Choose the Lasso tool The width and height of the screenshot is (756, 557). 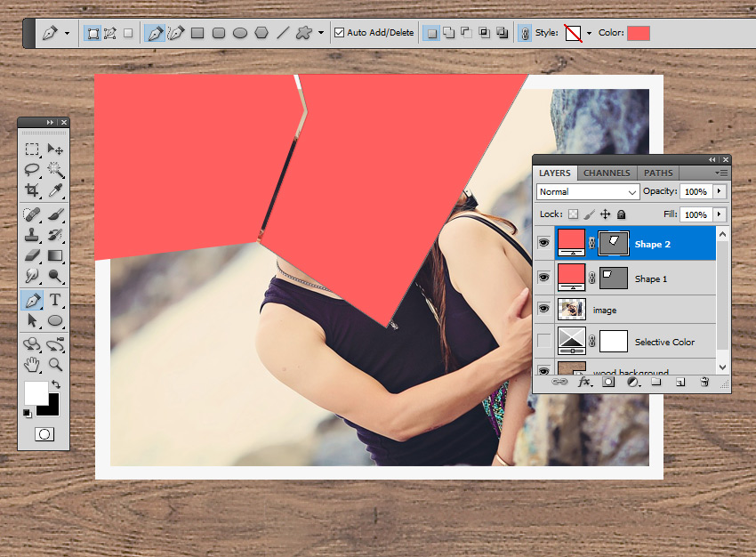[32, 169]
